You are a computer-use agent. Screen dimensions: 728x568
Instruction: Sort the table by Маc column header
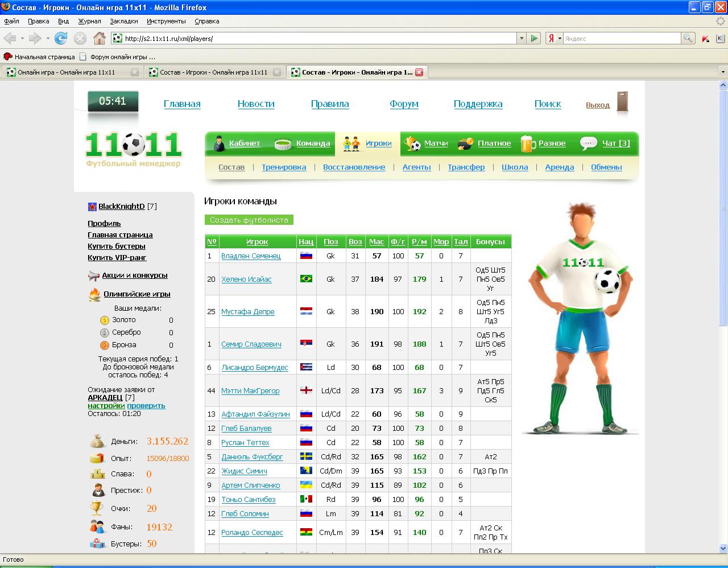(376, 241)
